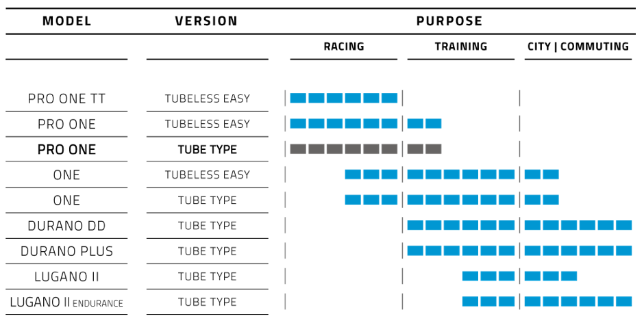Click the bold TUBE TYPE version label
The image size is (644, 323).
click(207, 150)
